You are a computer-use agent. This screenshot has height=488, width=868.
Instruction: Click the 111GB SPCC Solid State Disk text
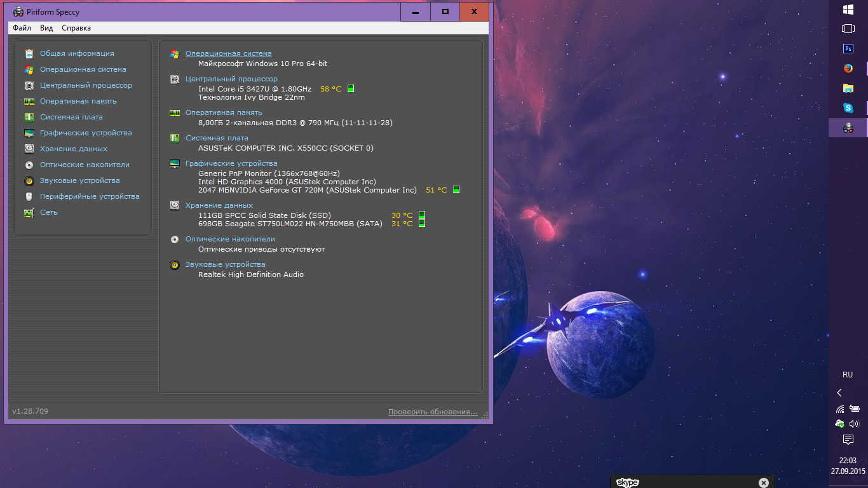[264, 215]
